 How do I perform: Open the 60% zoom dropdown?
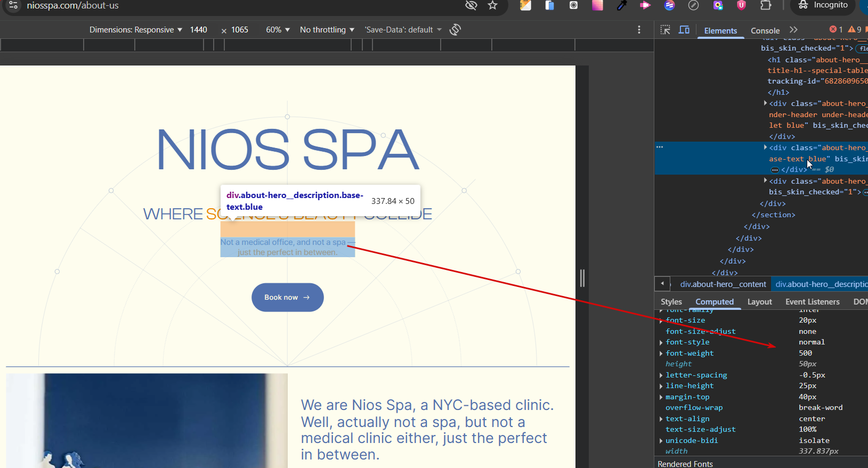point(278,30)
